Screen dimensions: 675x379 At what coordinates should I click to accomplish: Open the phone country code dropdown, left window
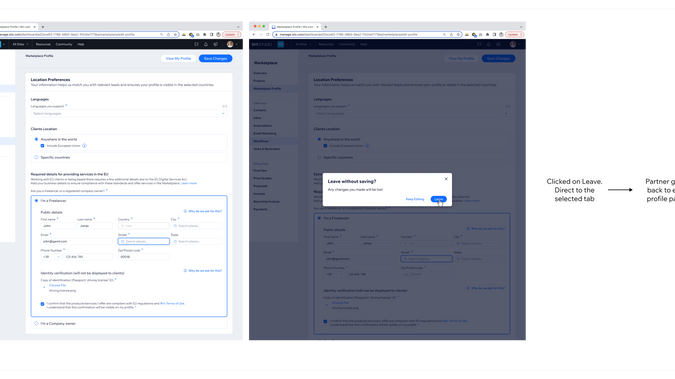(51, 257)
